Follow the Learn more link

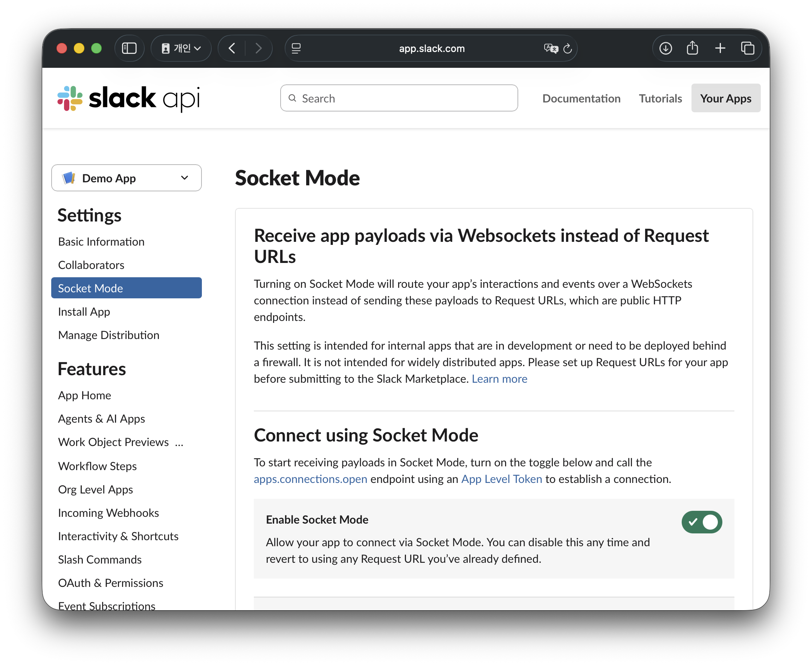[x=499, y=379]
